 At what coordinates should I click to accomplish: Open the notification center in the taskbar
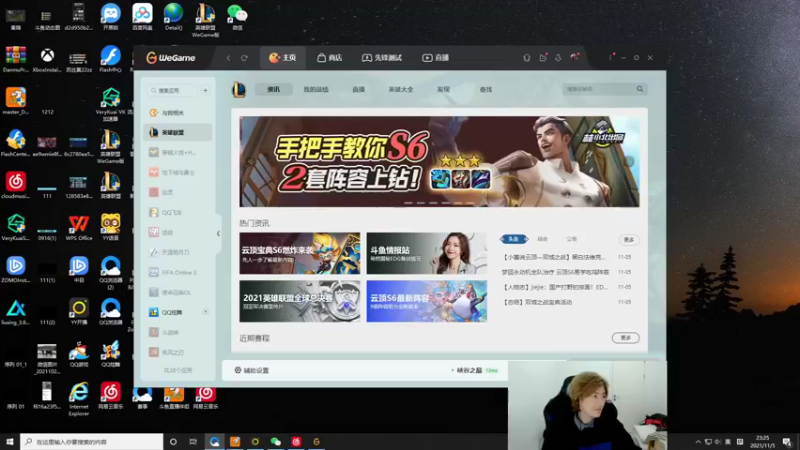tap(787, 442)
